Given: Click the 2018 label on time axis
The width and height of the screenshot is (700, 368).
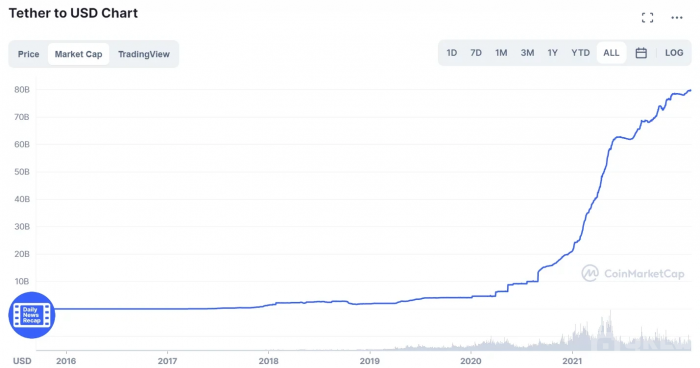Looking at the screenshot, I should pyautogui.click(x=268, y=361).
